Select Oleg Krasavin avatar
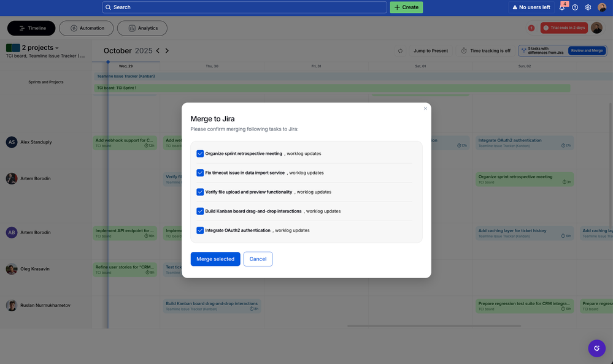This screenshot has height=364, width=613. (12, 268)
